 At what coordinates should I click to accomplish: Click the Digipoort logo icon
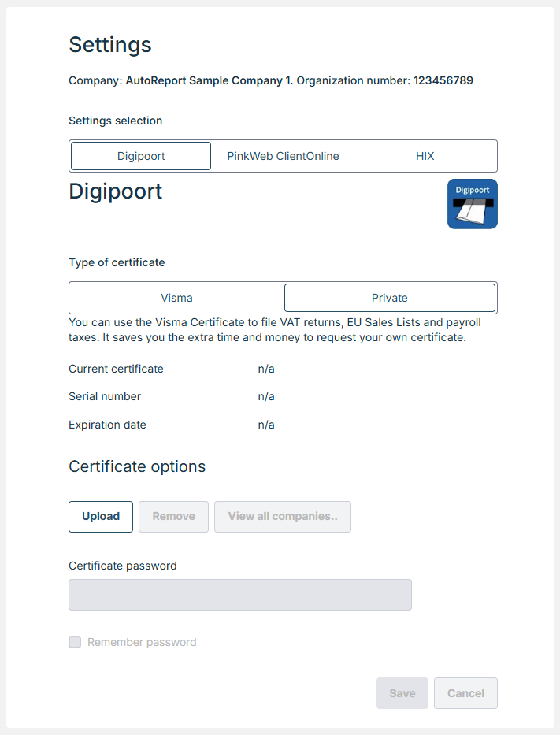(472, 204)
